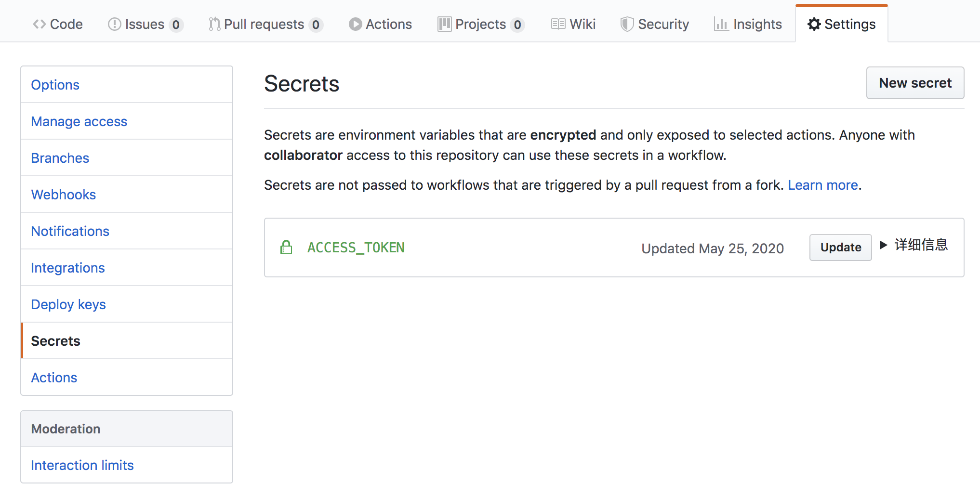Click the Insights graph icon
The width and height of the screenshot is (980, 496).
coord(721,24)
